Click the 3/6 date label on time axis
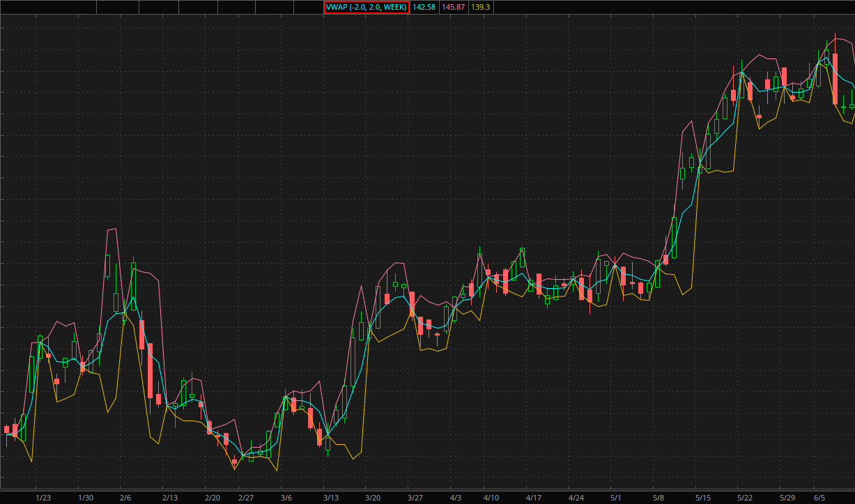Viewport: 855px width, 504px height. coord(286,498)
